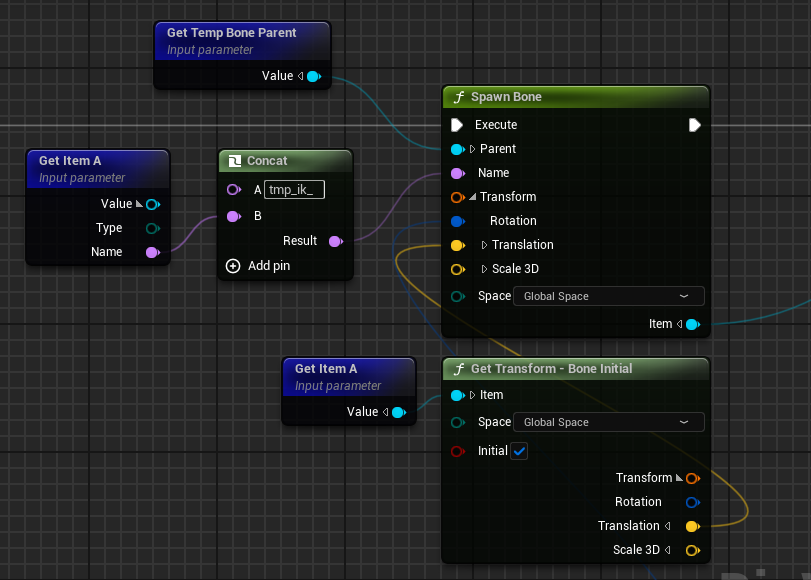This screenshot has height=580, width=811.
Task: Click the Translation output pin on Get Transform
Action: [693, 527]
